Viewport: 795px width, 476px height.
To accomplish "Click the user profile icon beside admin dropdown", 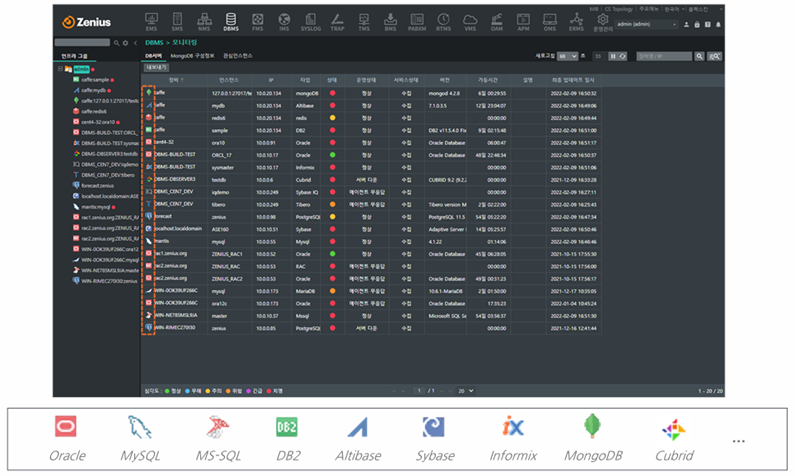I will pos(686,24).
